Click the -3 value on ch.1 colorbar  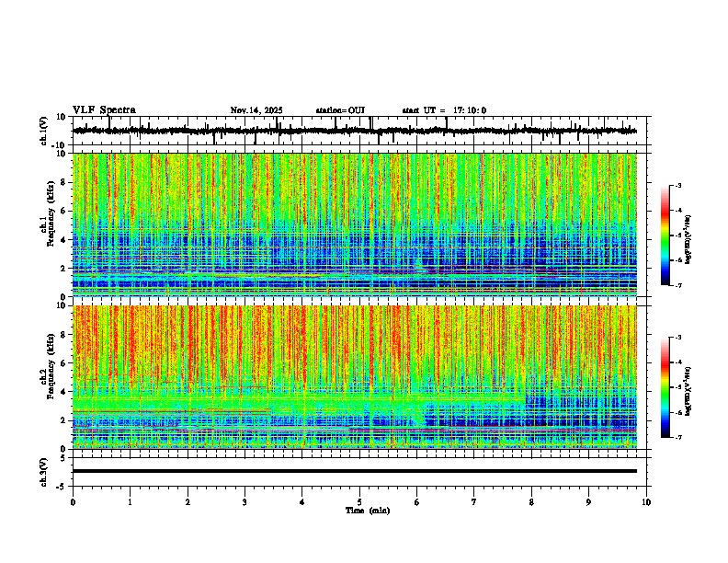tap(678, 186)
